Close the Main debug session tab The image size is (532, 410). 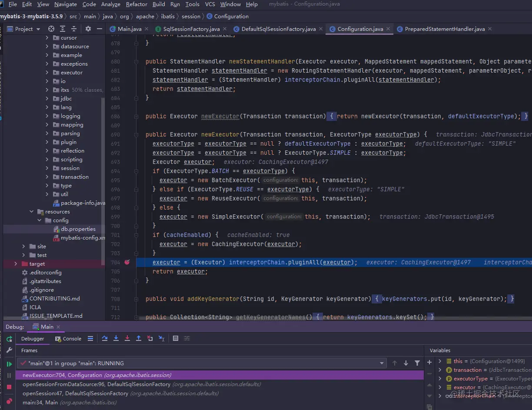coord(58,327)
